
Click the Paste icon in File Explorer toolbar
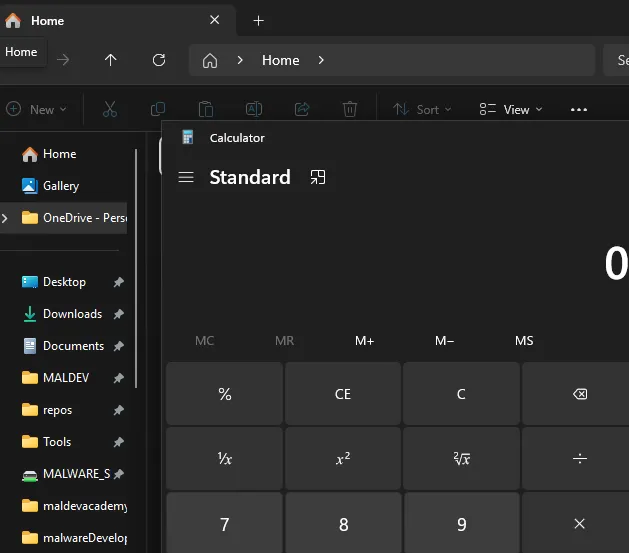(x=206, y=109)
